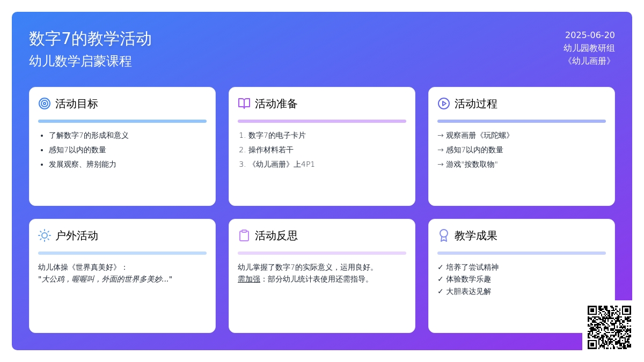This screenshot has height=362, width=644.
Task: Click the checked item 大胆表达见解
Action: tap(464, 292)
